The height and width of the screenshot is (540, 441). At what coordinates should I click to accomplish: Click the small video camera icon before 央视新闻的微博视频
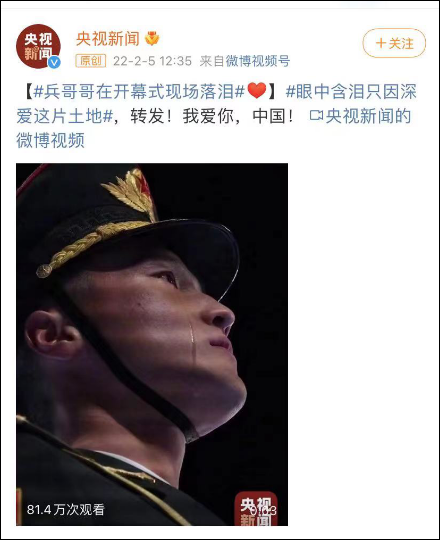[316, 115]
